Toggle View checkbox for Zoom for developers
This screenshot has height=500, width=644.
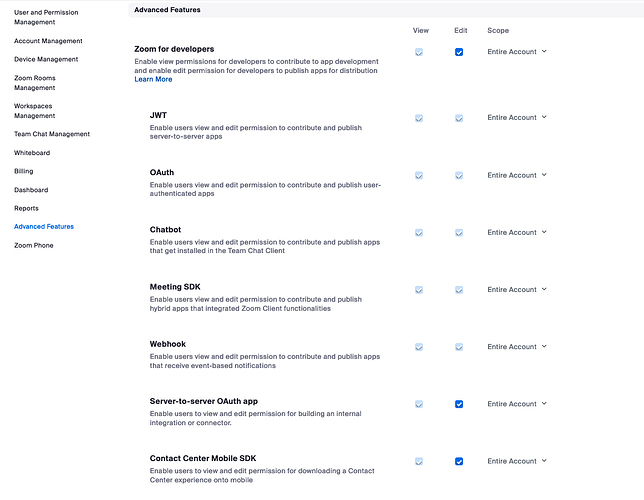tap(419, 52)
